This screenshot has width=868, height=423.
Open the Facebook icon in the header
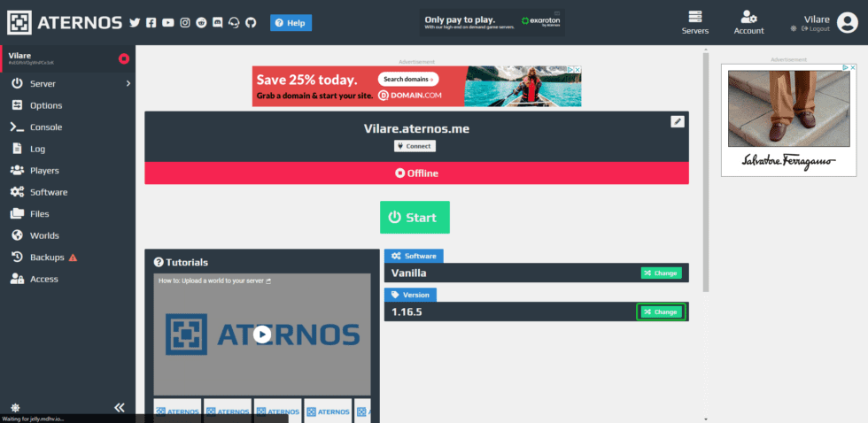click(x=151, y=23)
